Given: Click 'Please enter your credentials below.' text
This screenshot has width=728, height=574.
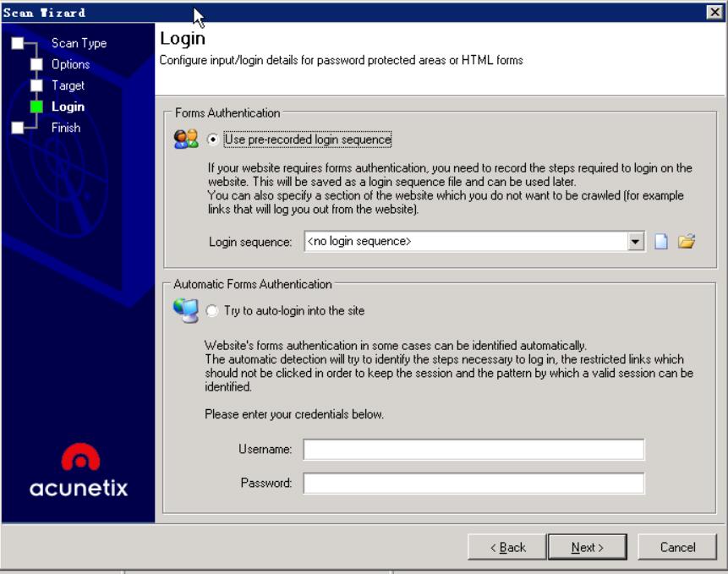Looking at the screenshot, I should tap(294, 414).
